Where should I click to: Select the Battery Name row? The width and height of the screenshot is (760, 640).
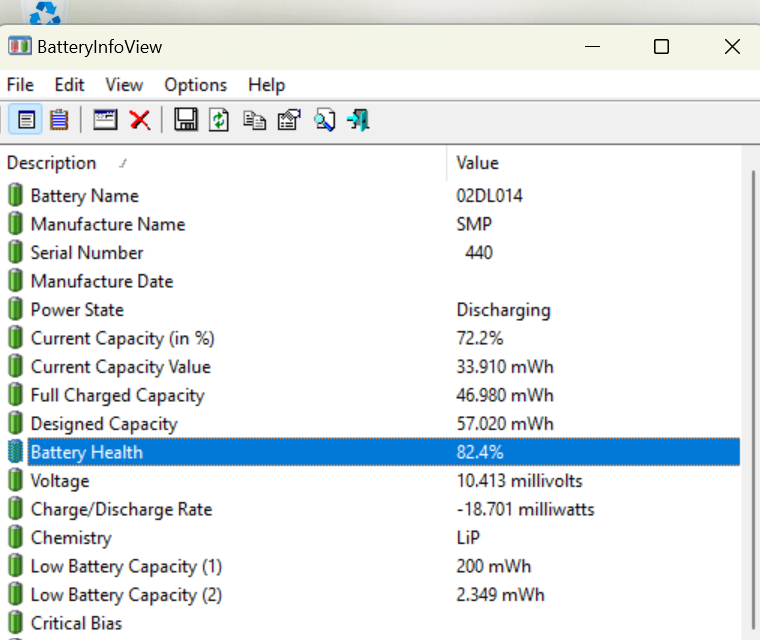tap(370, 195)
